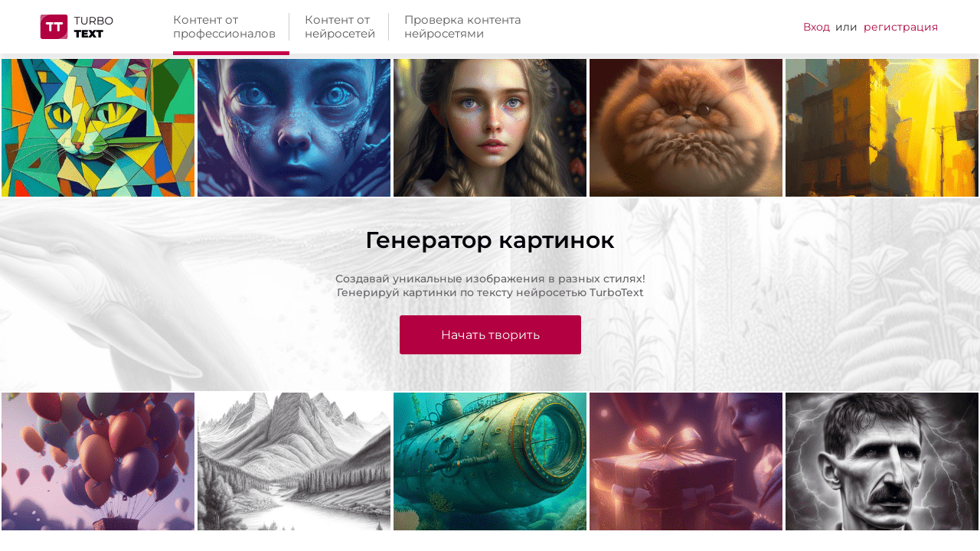Open the регистрация link
This screenshot has height=551, width=980.
900,27
